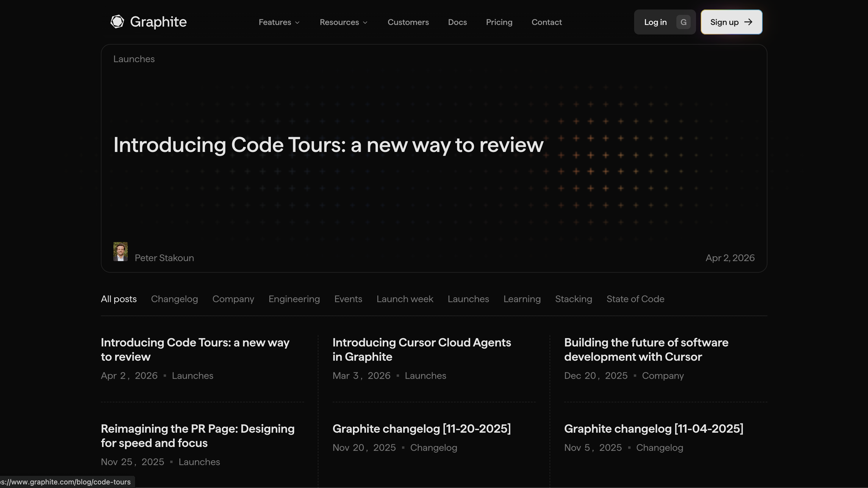
Task: Open Building the future of software development post
Action: (x=646, y=350)
